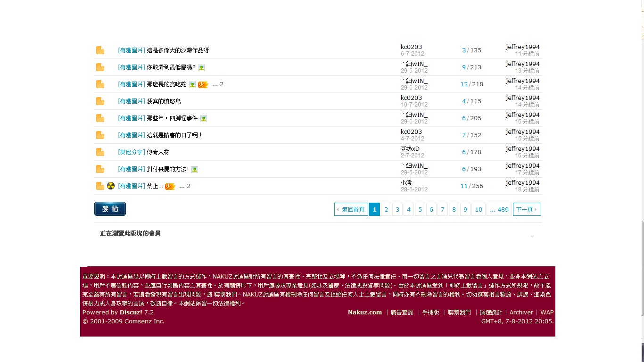This screenshot has width=644, height=362.
Task: Go to the 下一頁 next page
Action: (x=527, y=210)
